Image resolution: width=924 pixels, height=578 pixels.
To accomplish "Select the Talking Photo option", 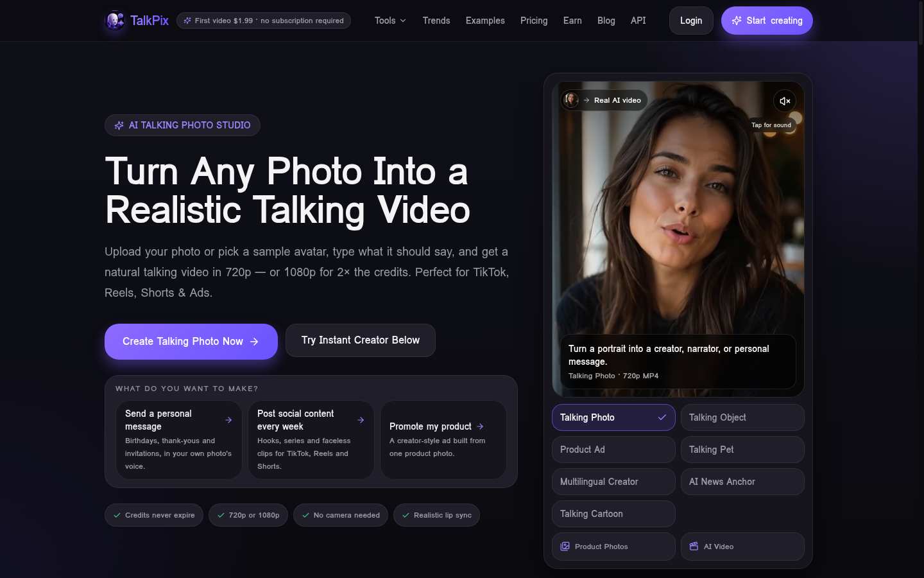I will pos(613,417).
